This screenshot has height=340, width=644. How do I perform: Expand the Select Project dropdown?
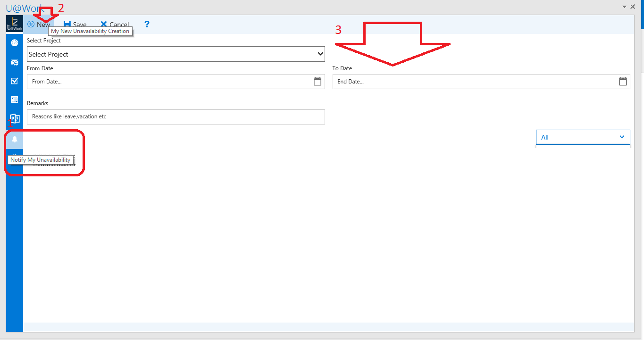(176, 54)
